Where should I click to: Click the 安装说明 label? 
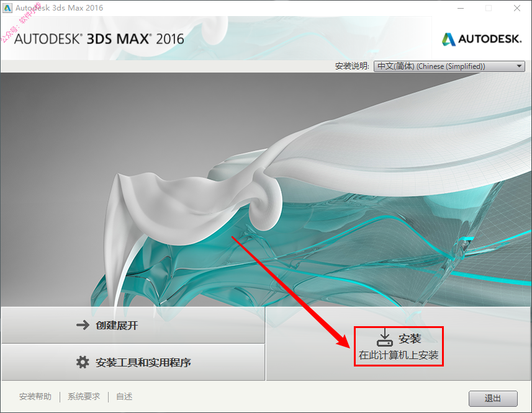pos(352,66)
